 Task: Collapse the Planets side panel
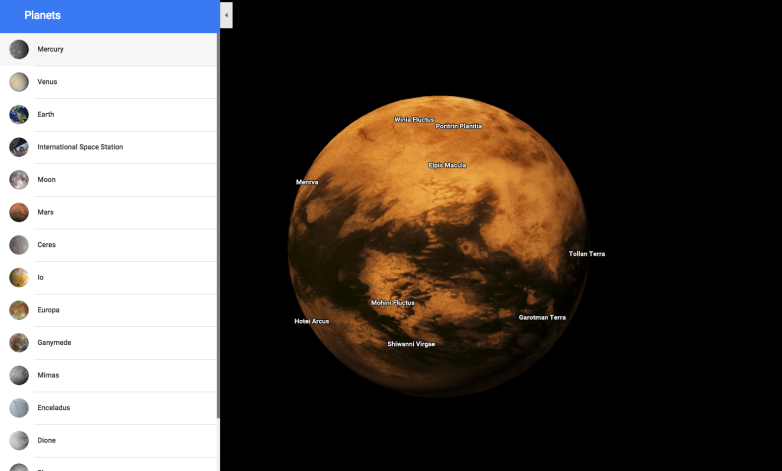(x=226, y=15)
